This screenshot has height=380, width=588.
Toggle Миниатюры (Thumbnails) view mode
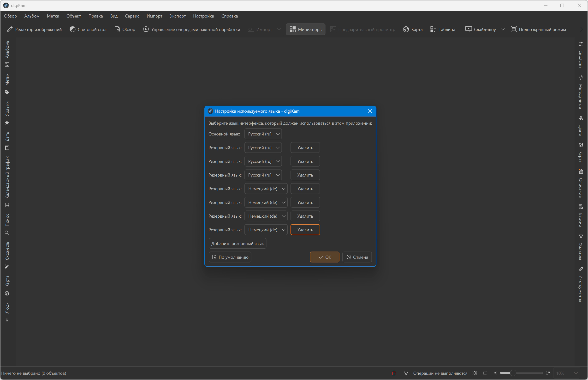306,29
